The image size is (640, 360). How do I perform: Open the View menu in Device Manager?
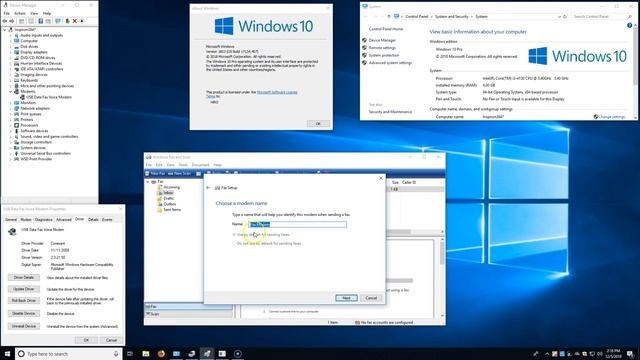[34, 13]
